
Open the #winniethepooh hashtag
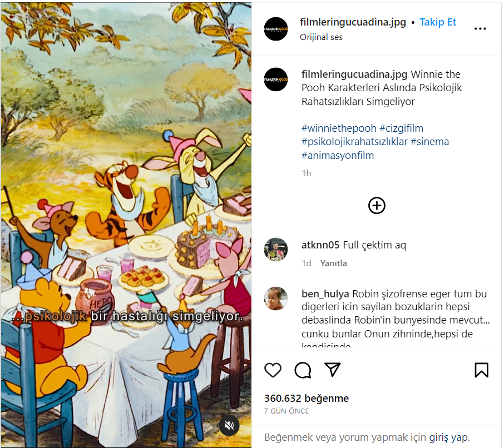point(339,128)
